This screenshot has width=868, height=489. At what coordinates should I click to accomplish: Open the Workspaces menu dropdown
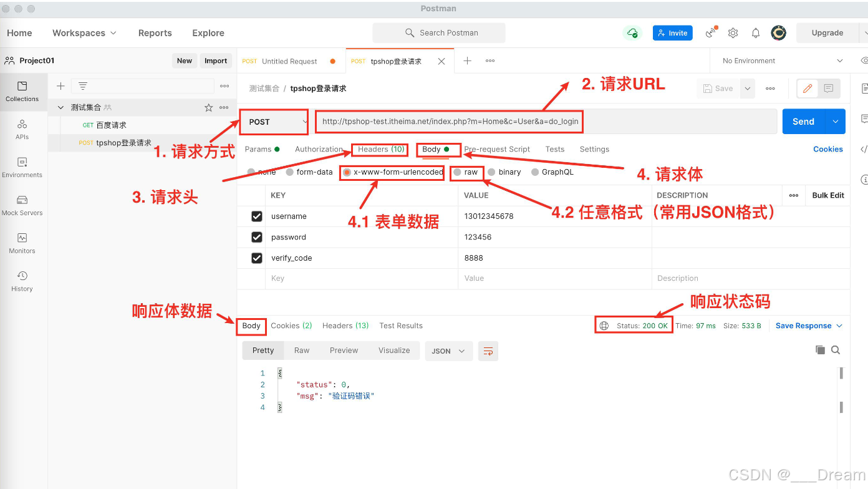click(x=84, y=33)
